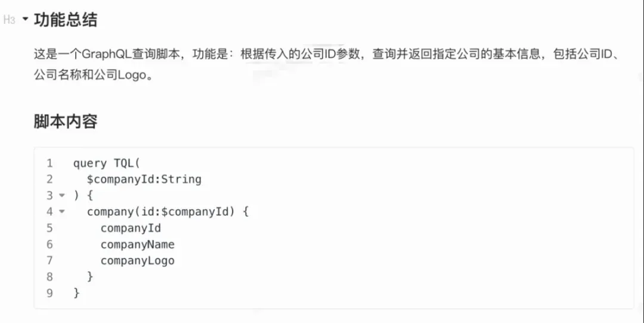Click the H3 heading level indicator
Image resolution: width=644 pixels, height=323 pixels.
(x=9, y=19)
